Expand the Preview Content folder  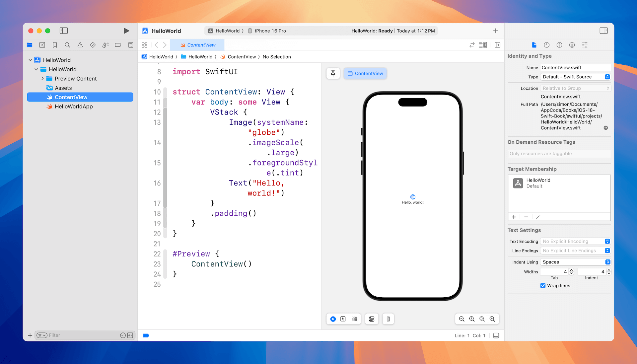pos(42,79)
